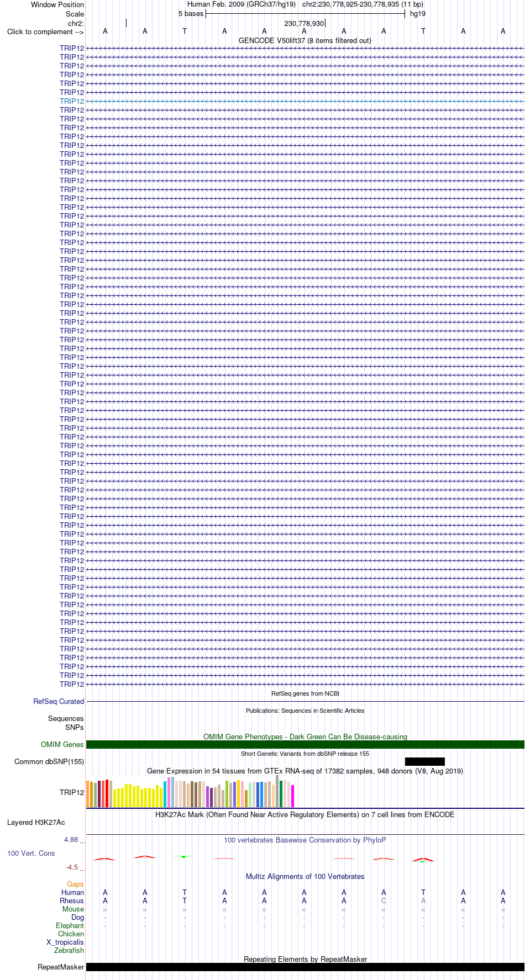Click the 100 Vert. Cons label

[31, 854]
